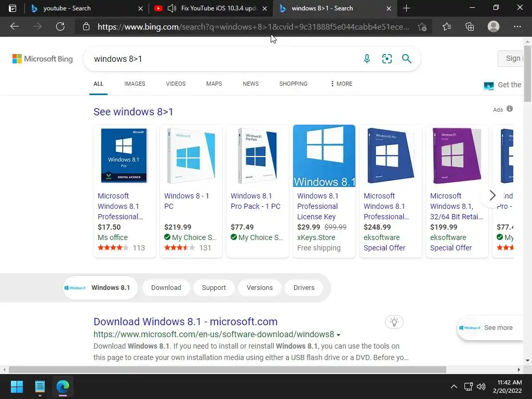Screen dimensions: 532x399
Task: Expand the MORE search options
Action: 341,84
